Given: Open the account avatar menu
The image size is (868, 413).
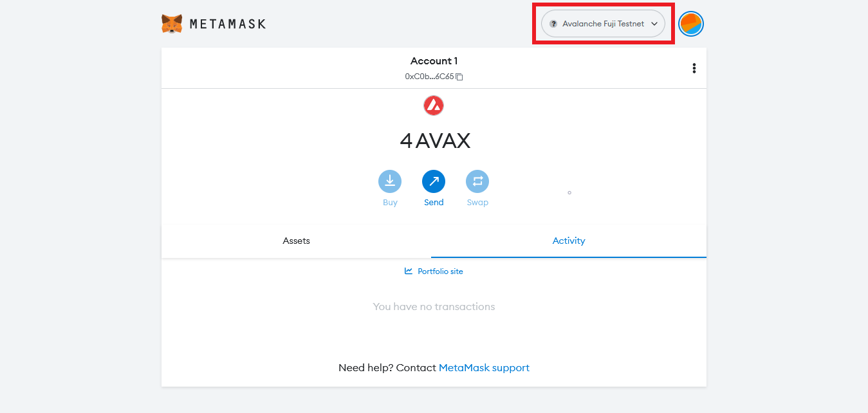Looking at the screenshot, I should click(x=691, y=24).
